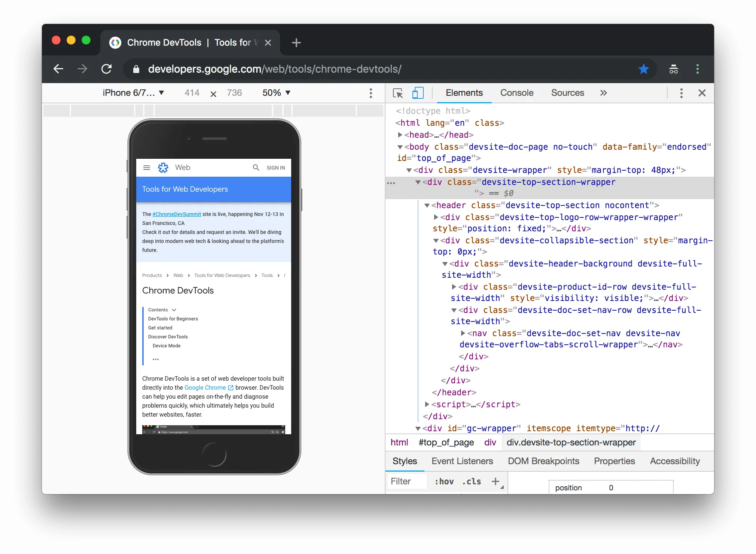Viewport: 756px width, 554px height.
Task: Switch to the Console tab
Action: coord(517,93)
